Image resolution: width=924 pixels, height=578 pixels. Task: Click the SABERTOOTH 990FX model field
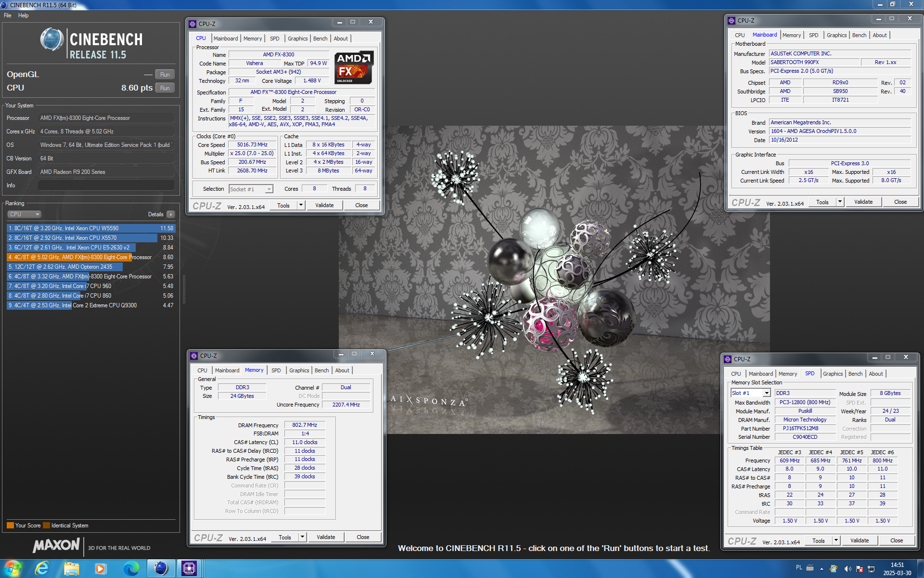[x=814, y=62]
